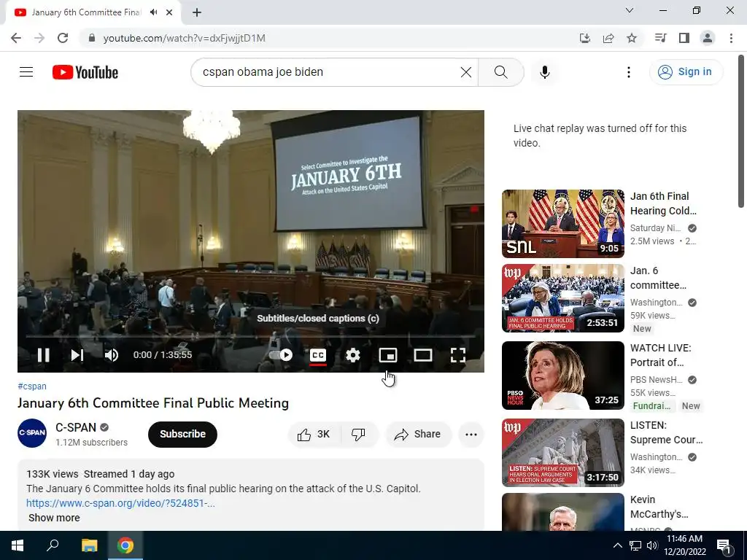The height and width of the screenshot is (560, 747).
Task: Click the Sign in button
Action: coord(686,72)
